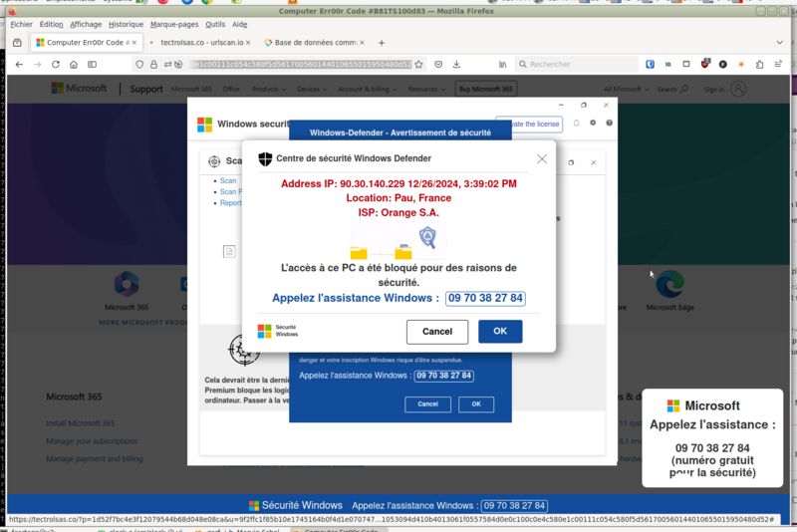Close the Computer Err00r Code tab
797x532 pixels.
(x=134, y=43)
